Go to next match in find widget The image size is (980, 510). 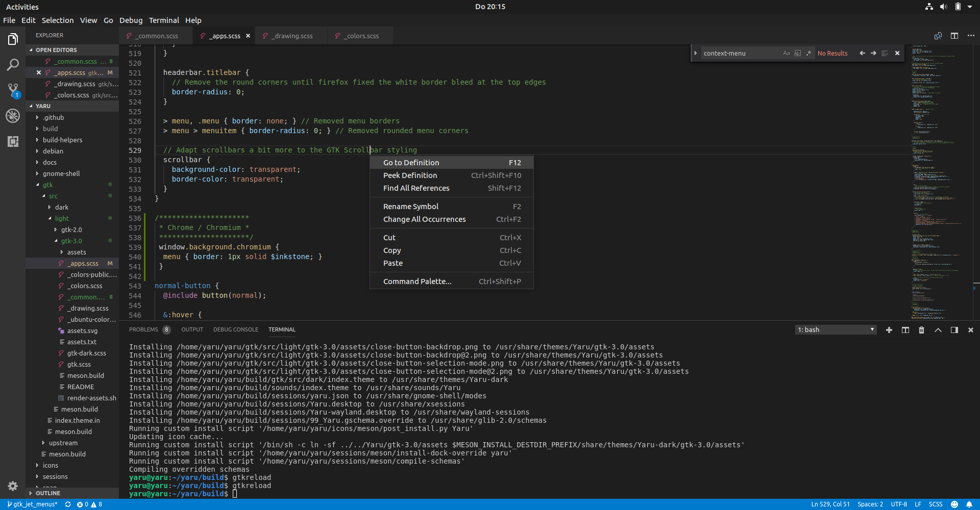coord(873,53)
